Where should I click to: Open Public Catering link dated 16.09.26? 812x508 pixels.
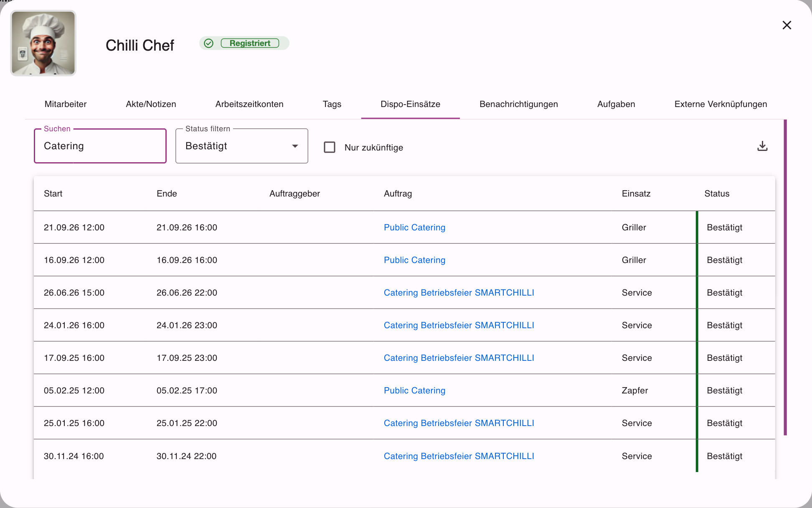pyautogui.click(x=414, y=260)
